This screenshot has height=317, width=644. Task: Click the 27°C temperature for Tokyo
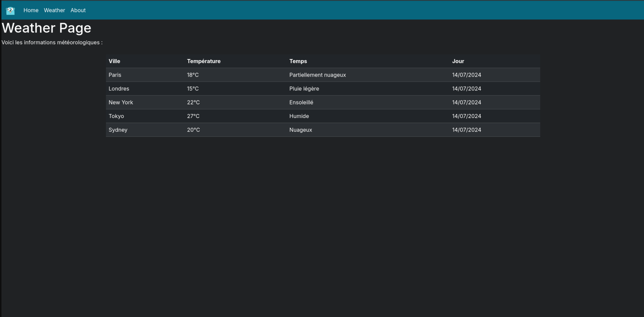pyautogui.click(x=193, y=116)
